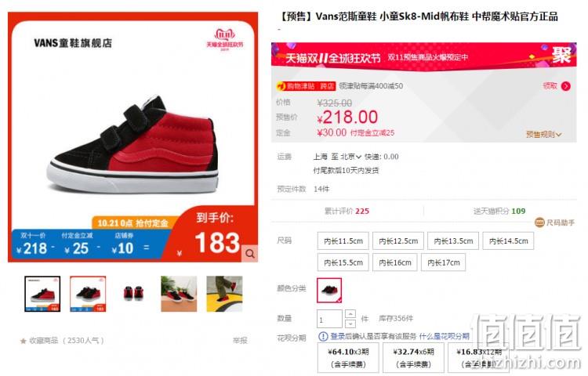
Task: Click the 聚 logo on the banner
Action: tap(561, 55)
